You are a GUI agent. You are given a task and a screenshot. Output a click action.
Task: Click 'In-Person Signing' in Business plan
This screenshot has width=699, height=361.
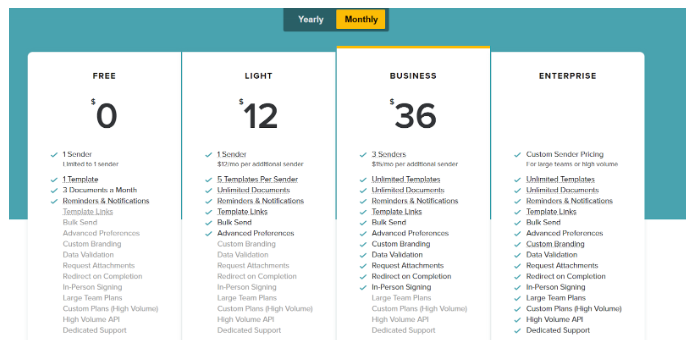tap(402, 287)
